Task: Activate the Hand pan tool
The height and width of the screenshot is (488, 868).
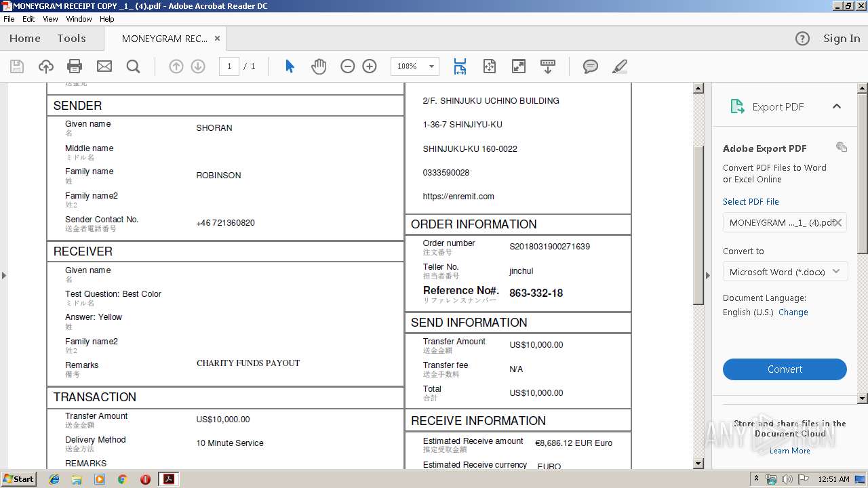Action: point(319,66)
